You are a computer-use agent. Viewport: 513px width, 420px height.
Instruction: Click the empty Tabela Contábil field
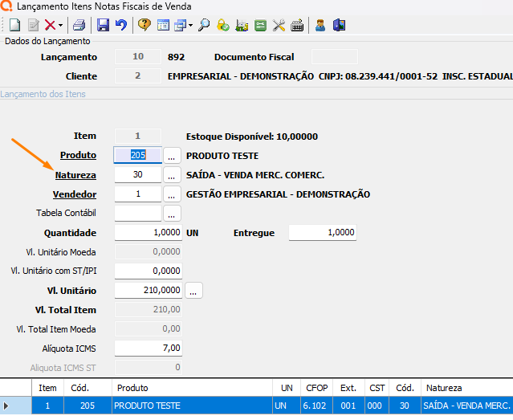(x=137, y=213)
